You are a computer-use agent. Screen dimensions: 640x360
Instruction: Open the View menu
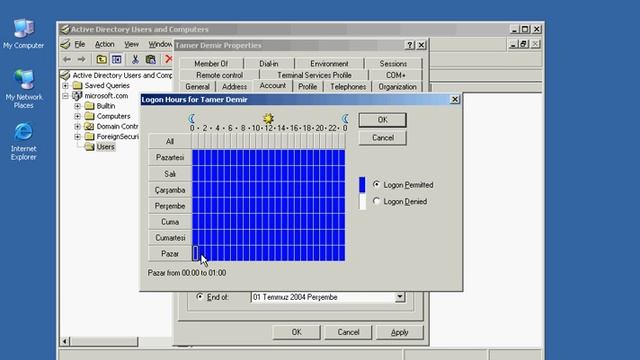131,44
